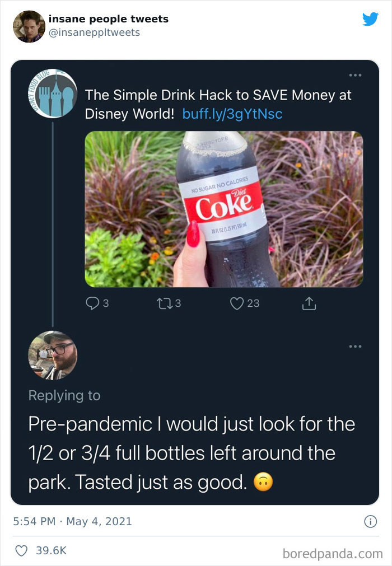Open the more options menu on the reply
The width and height of the screenshot is (392, 566).
point(354,346)
